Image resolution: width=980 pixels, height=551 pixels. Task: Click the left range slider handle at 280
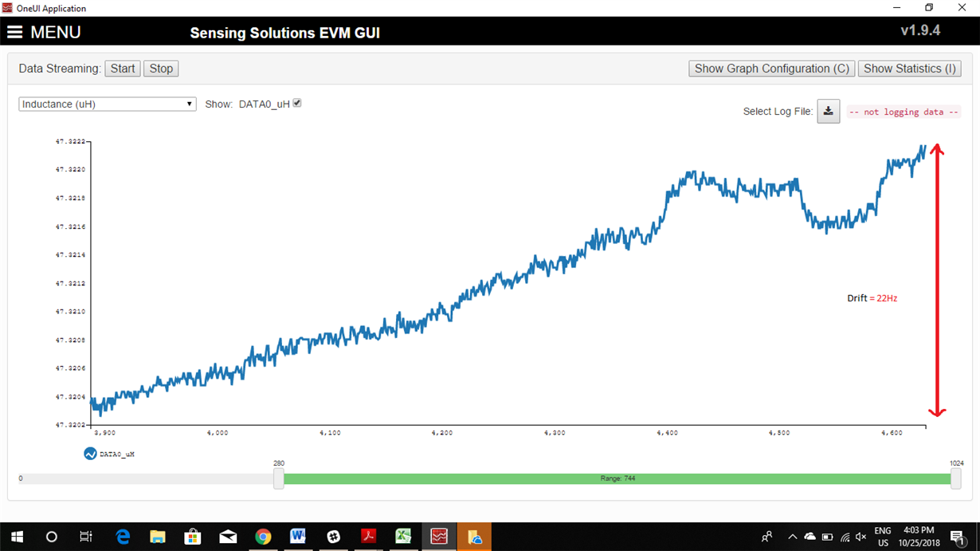(x=279, y=478)
